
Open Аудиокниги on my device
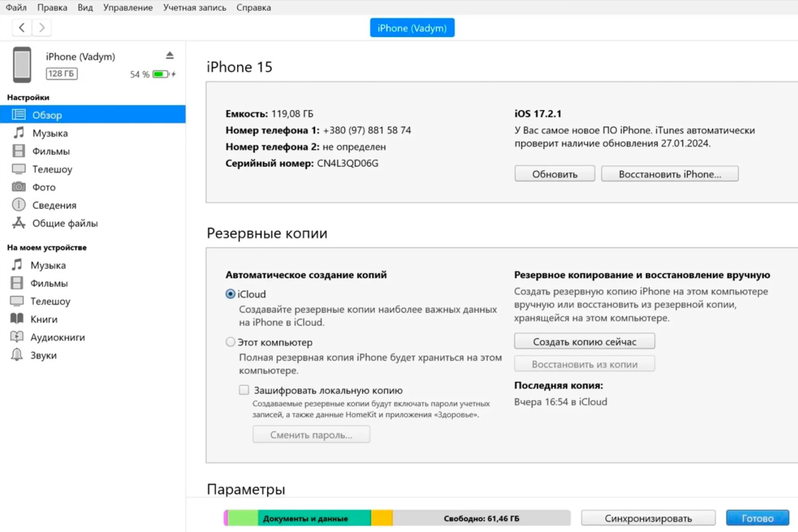[x=57, y=337]
